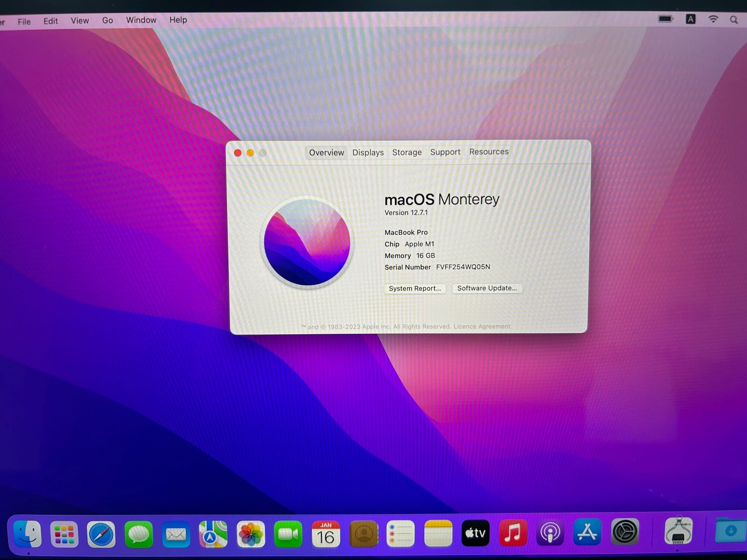Open App Store from the Dock
Screen dimensions: 747x560
point(587,532)
